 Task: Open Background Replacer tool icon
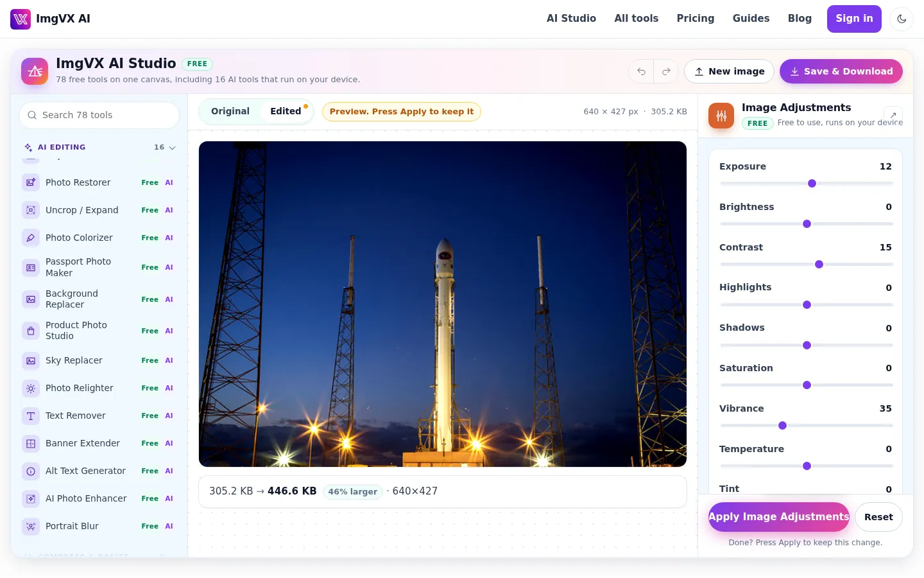[x=31, y=299]
